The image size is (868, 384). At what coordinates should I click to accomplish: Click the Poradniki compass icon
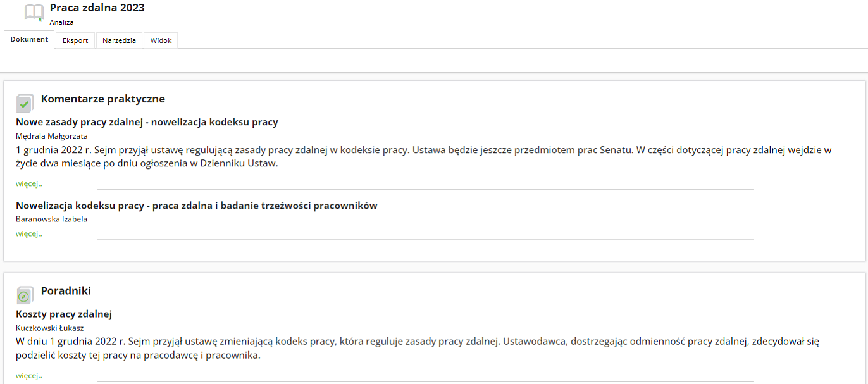click(x=25, y=295)
